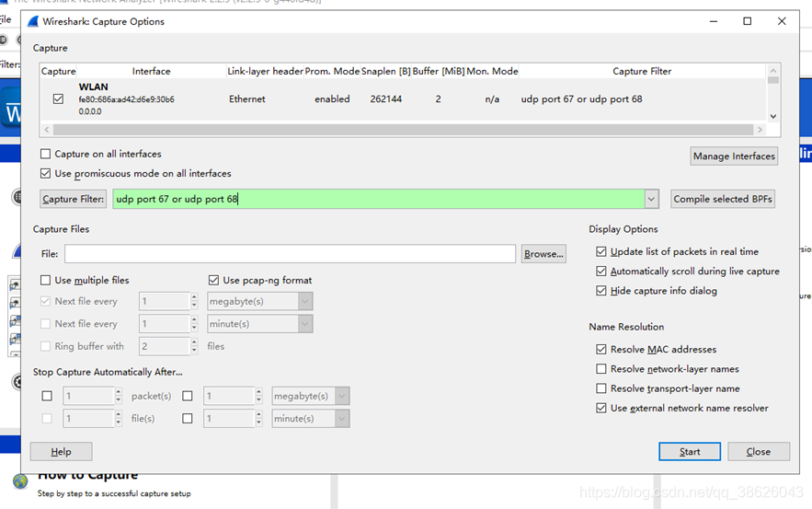Click 'Step by step' capture setup link

[x=114, y=493]
